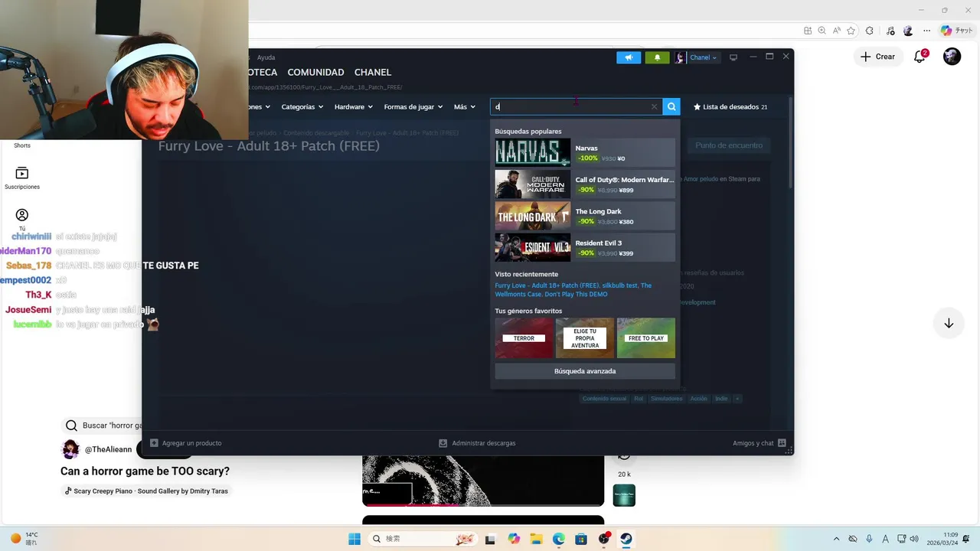Select Call of Duty Modern Warfare suggestion
The height and width of the screenshot is (551, 980).
(585, 184)
